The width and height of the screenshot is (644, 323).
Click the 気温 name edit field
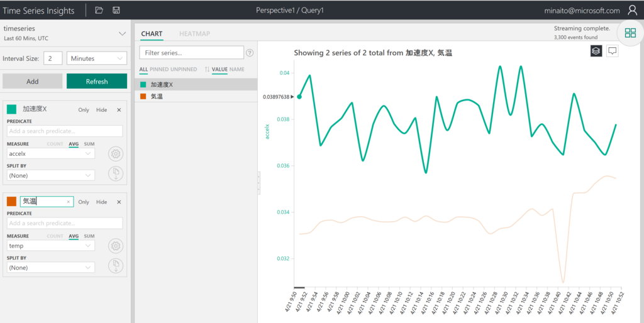coord(47,202)
